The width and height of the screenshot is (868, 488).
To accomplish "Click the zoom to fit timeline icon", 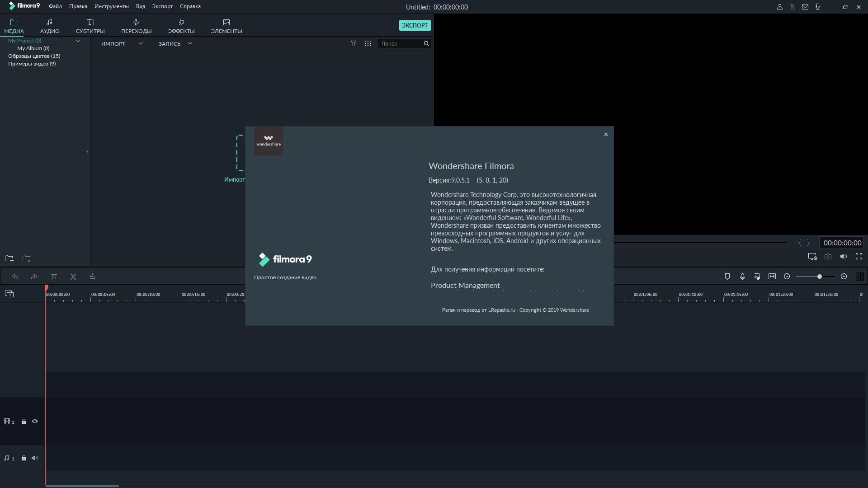I will [x=772, y=277].
